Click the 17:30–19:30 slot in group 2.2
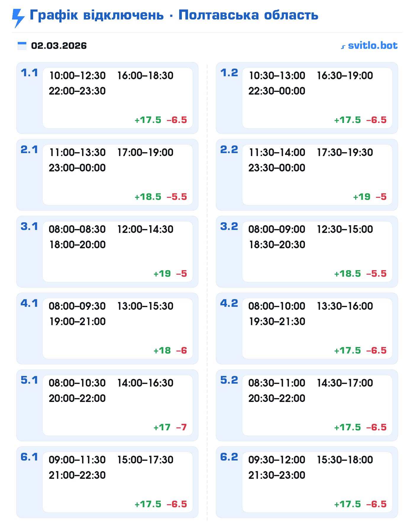Image resolution: width=414 pixels, height=532 pixels. [345, 153]
